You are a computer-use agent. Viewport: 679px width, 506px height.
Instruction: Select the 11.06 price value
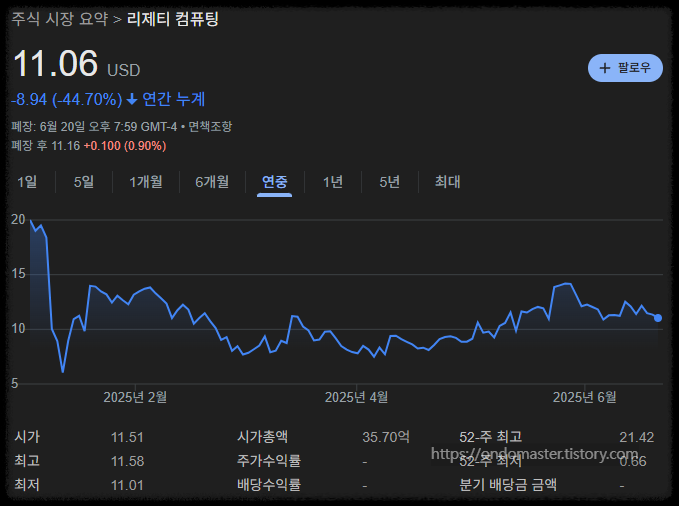55,64
